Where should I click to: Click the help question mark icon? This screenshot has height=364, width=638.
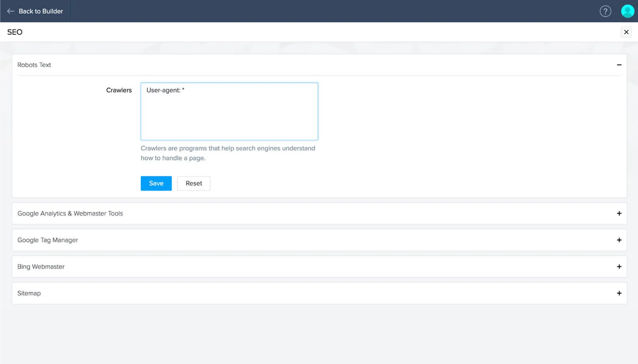[x=606, y=11]
